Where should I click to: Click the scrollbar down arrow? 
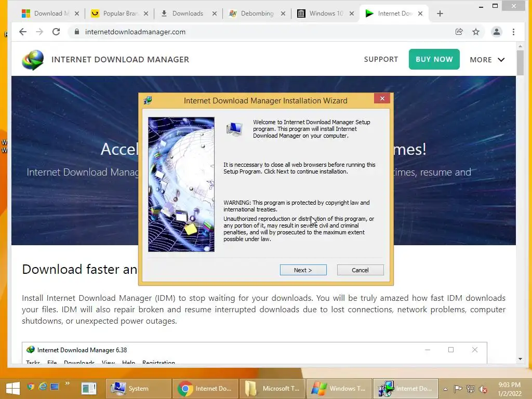[x=520, y=359]
